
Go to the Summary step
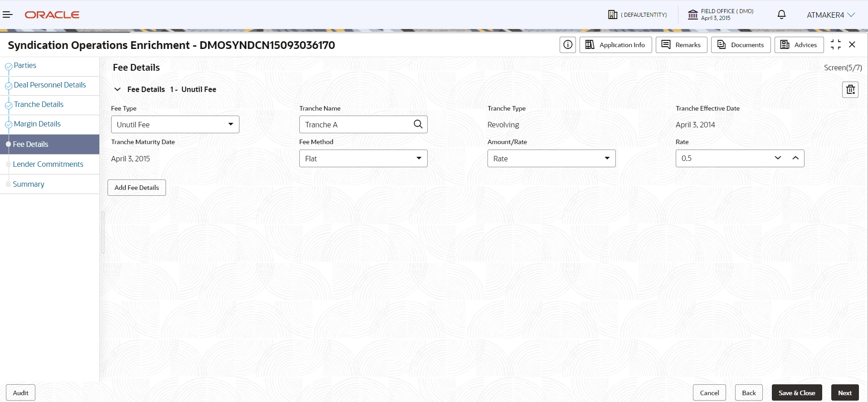[x=29, y=184]
